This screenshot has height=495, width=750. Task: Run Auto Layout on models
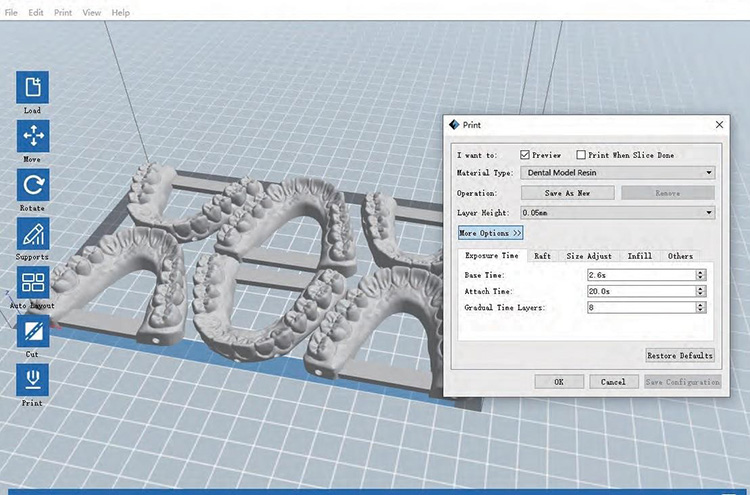click(32, 282)
